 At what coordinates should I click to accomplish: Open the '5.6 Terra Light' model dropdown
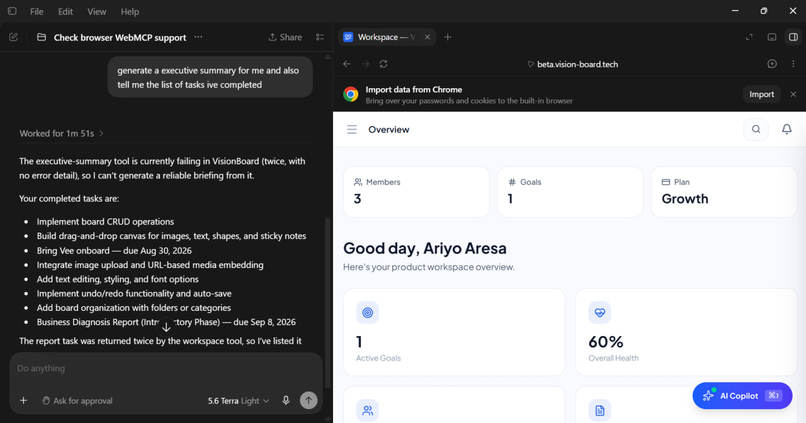point(239,400)
